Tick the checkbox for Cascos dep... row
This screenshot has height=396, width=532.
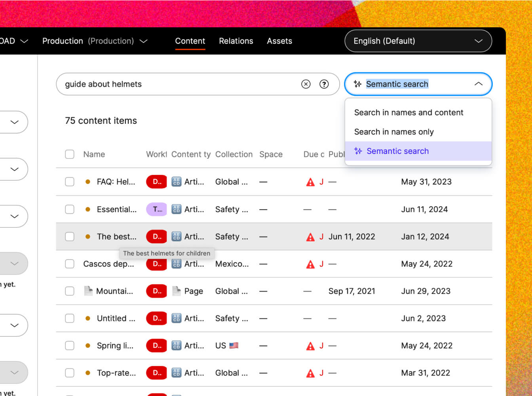(x=70, y=264)
